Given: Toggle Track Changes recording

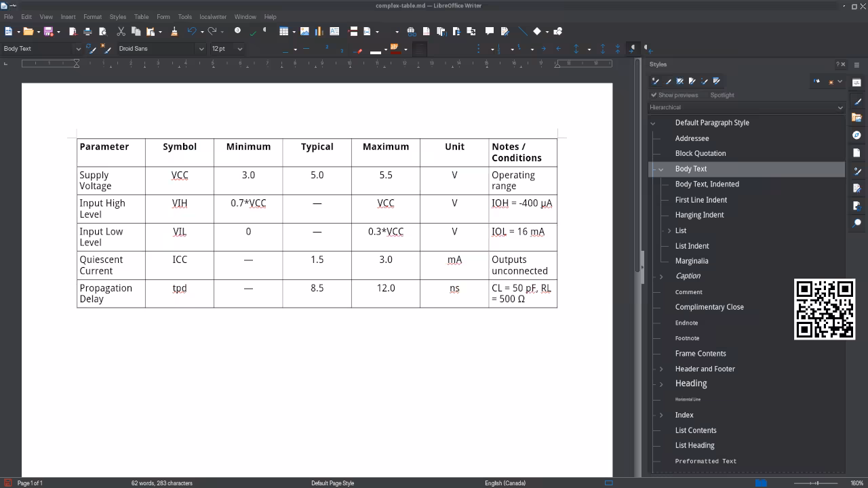Looking at the screenshot, I should click(505, 31).
